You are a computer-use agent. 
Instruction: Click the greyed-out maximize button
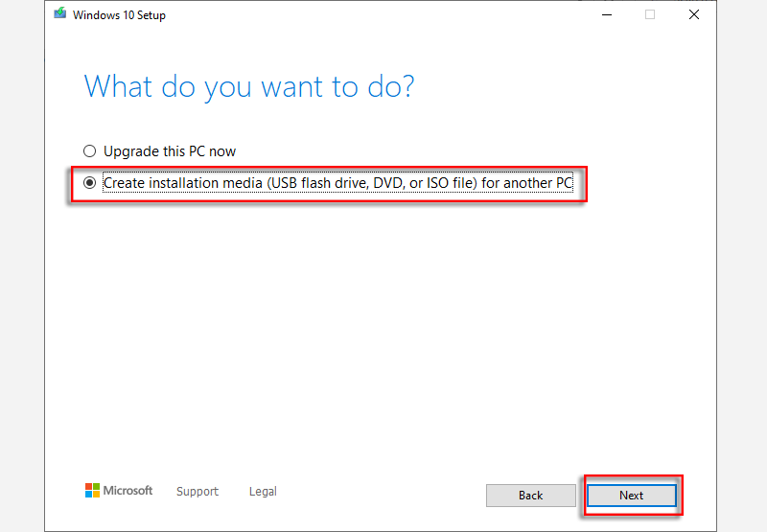coord(650,14)
